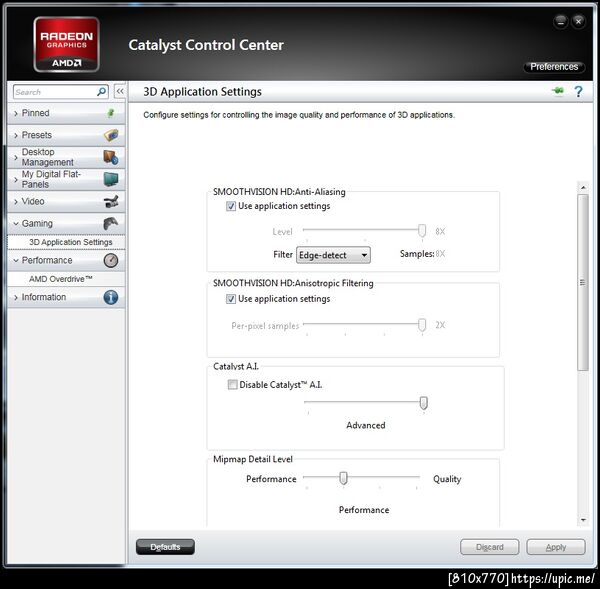The height and width of the screenshot is (589, 600).
Task: Click the Presets camera icon
Action: [111, 135]
